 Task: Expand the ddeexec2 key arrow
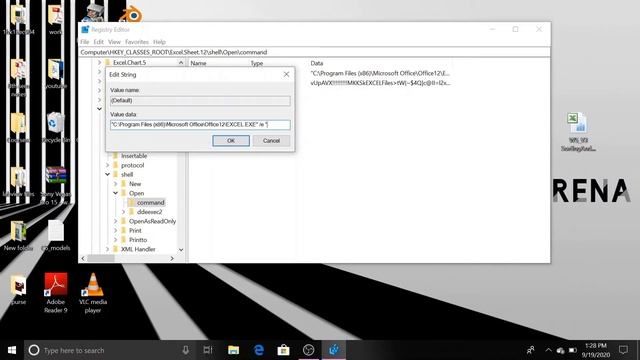click(123, 212)
